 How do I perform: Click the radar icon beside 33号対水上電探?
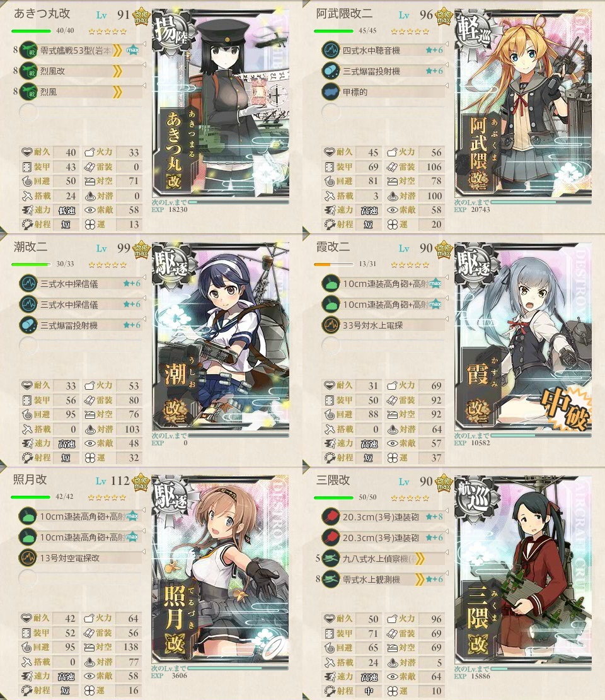[x=331, y=325]
